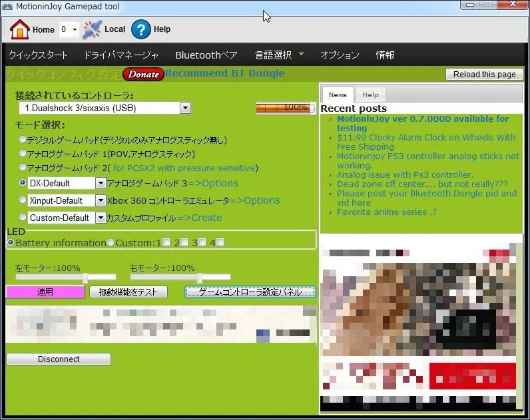Click the 右モーター slider track

click(x=180, y=278)
